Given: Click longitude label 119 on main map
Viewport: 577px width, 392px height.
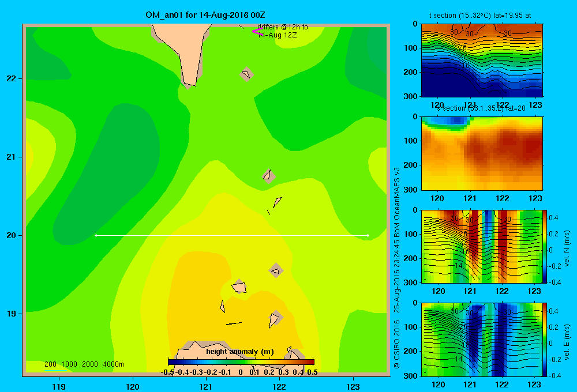Looking at the screenshot, I should (x=59, y=386).
